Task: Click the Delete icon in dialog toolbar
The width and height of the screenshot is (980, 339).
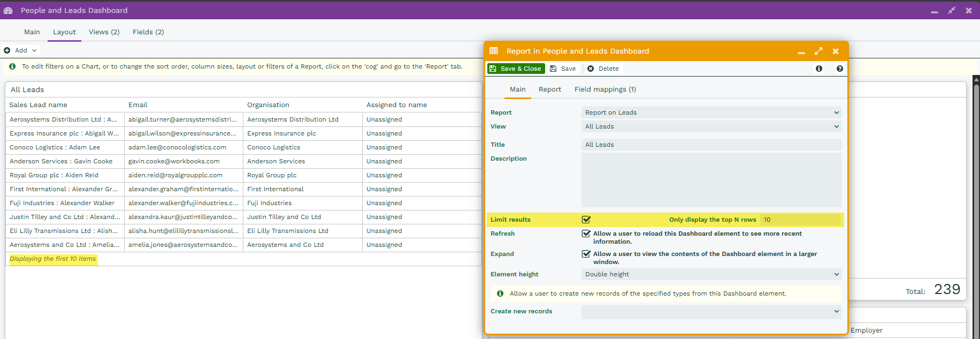Action: click(591, 69)
